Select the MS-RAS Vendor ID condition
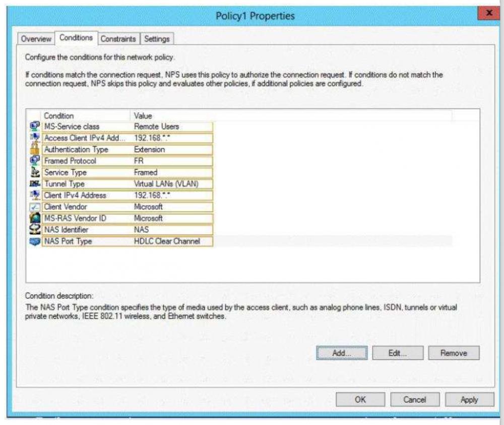The width and height of the screenshot is (504, 425). [128, 218]
